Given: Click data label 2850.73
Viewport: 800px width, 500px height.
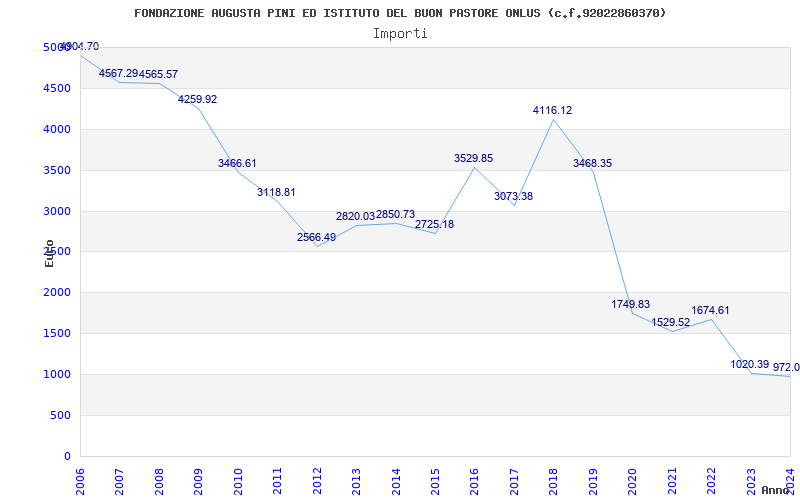Looking at the screenshot, I should point(395,214).
